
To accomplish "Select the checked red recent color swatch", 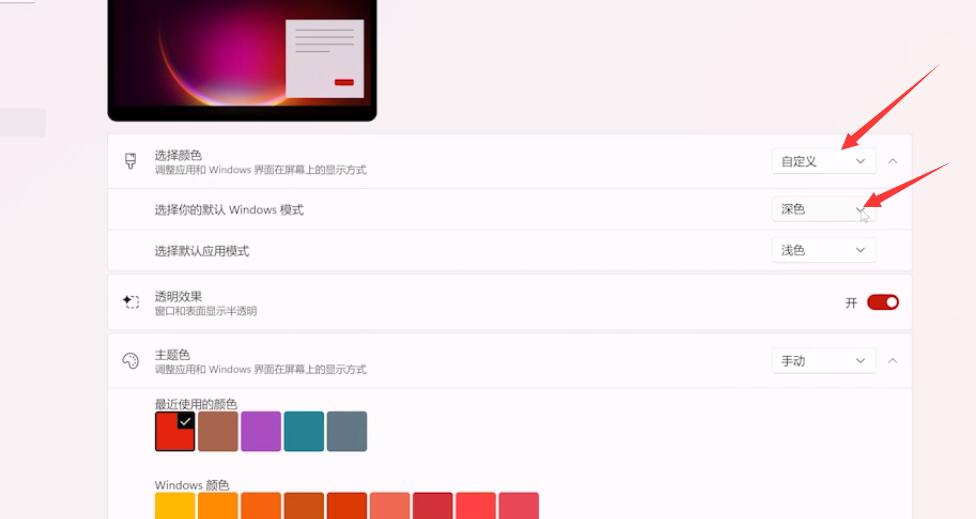I will click(175, 431).
